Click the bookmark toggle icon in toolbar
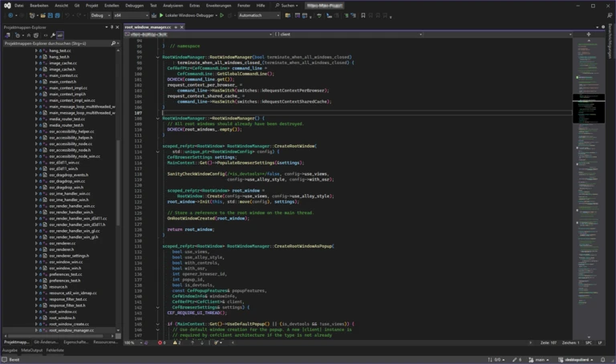This screenshot has height=364, width=616. 363,15
